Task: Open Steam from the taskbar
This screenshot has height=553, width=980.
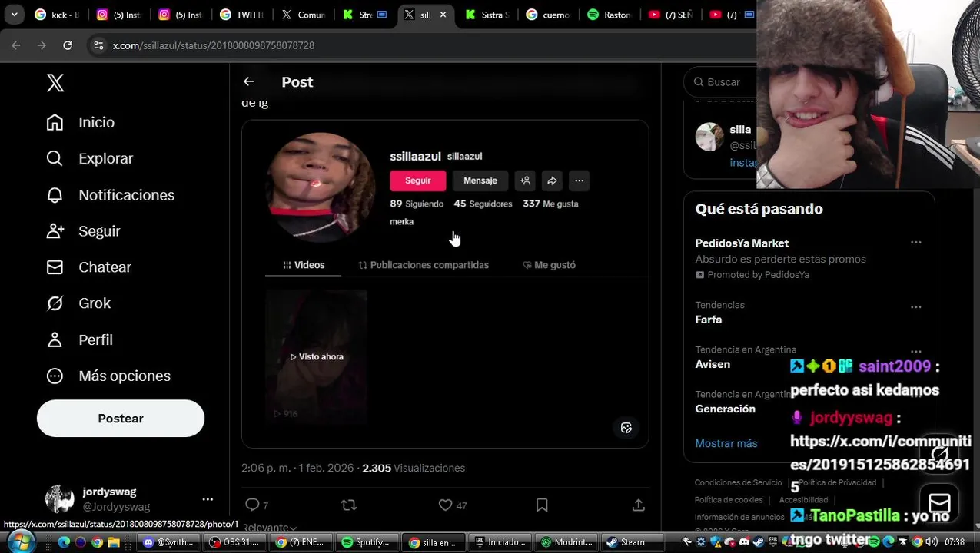Action: [632, 542]
